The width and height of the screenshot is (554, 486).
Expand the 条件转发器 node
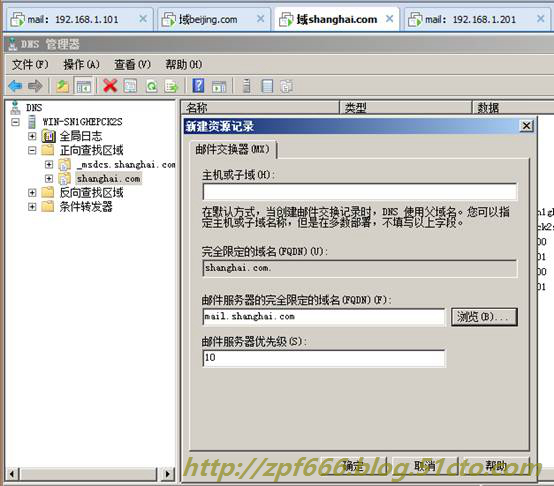(x=32, y=207)
